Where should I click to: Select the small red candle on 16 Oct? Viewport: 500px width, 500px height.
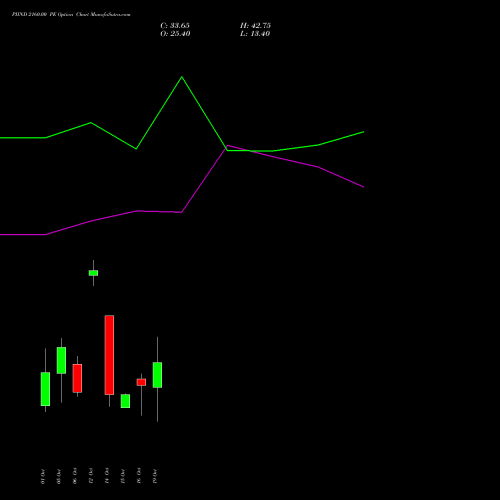141,382
